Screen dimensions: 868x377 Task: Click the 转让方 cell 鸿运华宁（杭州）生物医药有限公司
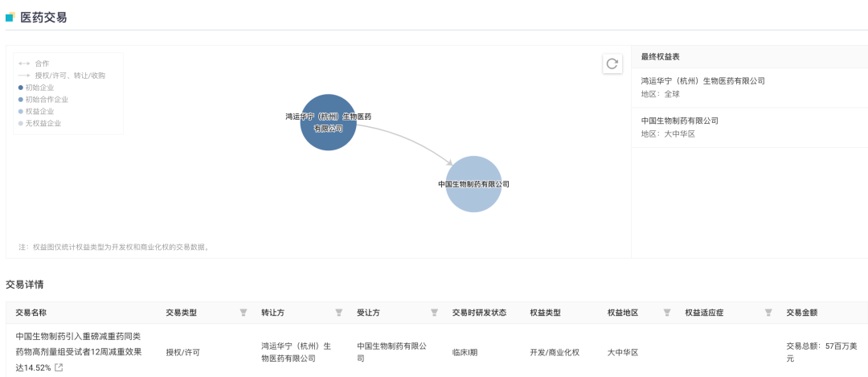[296, 352]
